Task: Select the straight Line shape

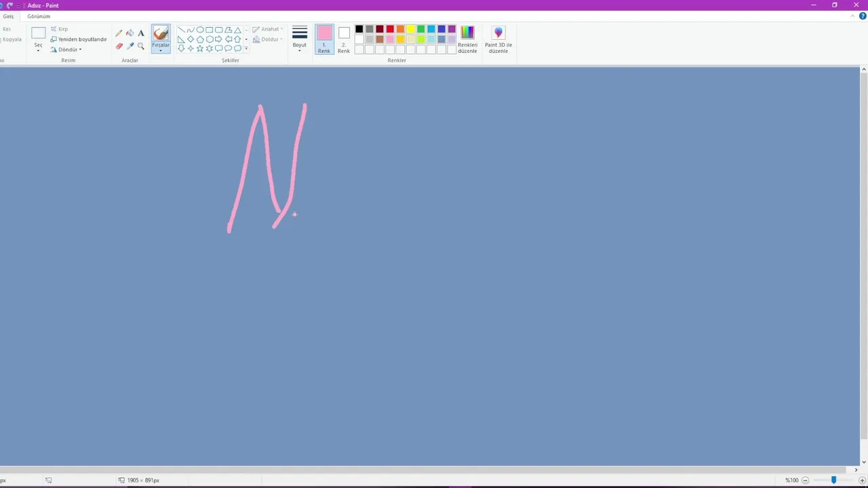Action: click(181, 30)
